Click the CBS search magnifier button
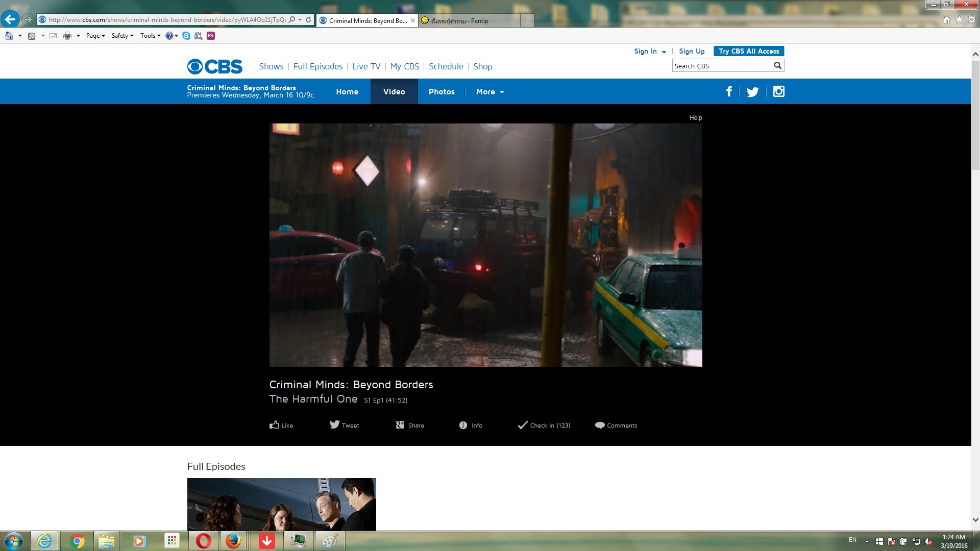 [x=777, y=66]
